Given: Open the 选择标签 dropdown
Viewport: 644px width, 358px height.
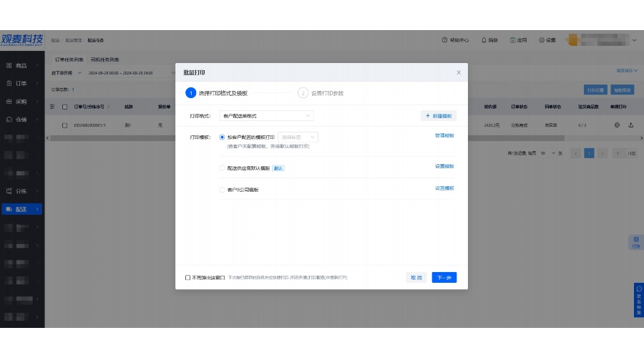Looking at the screenshot, I should click(298, 136).
